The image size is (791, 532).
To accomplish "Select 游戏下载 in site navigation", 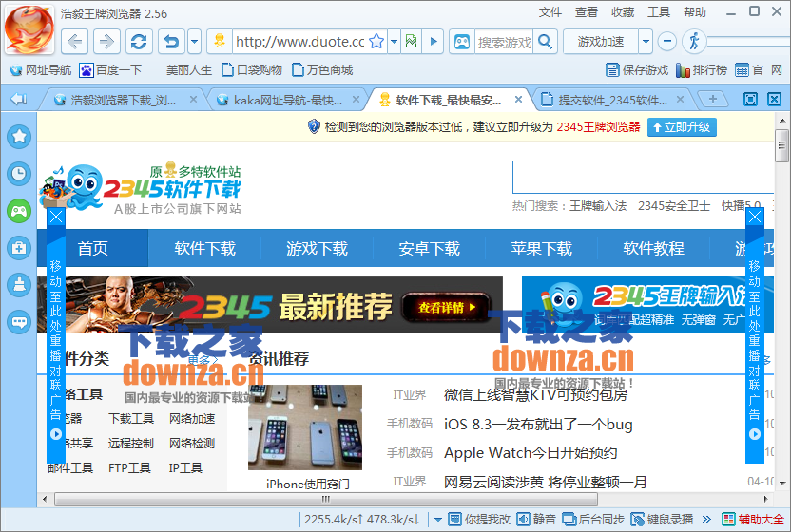I will [318, 248].
